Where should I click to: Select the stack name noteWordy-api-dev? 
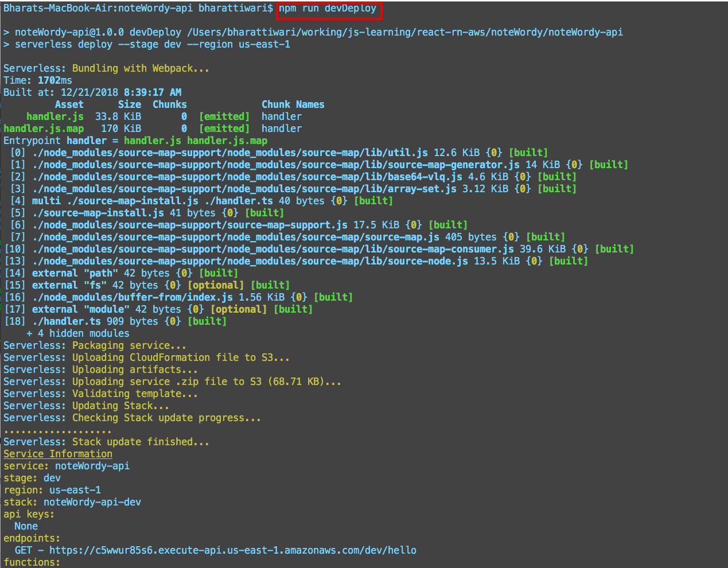(72, 501)
